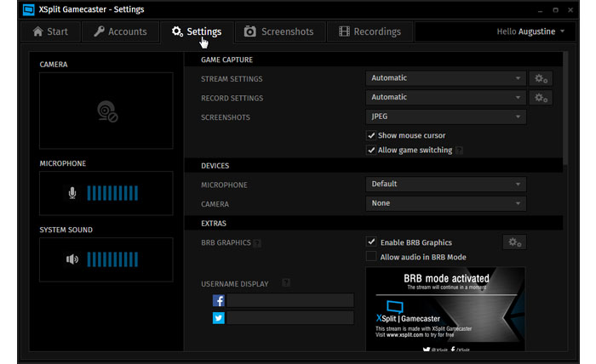596x364 pixels.
Task: Minimize the XSplit Gamecaster window
Action: coord(540,10)
